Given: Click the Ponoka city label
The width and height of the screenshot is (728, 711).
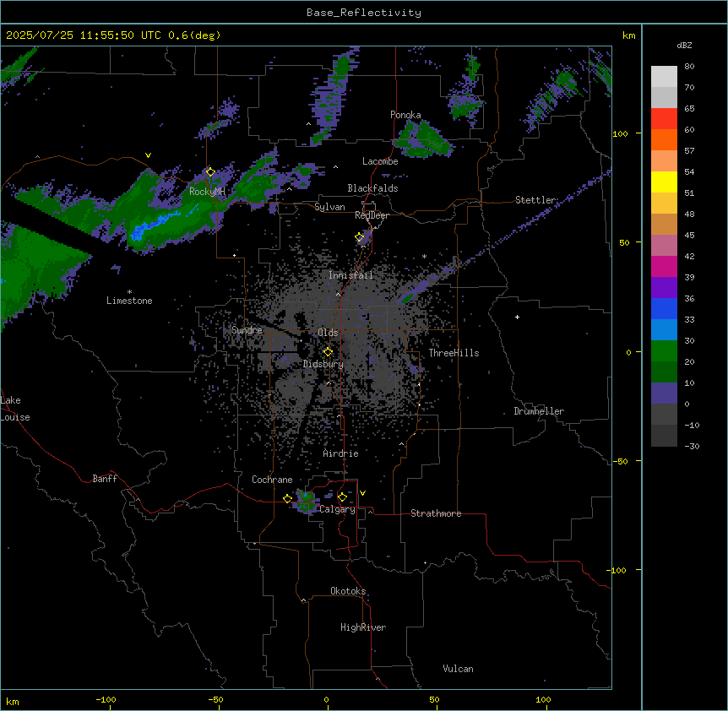Looking at the screenshot, I should [x=405, y=115].
